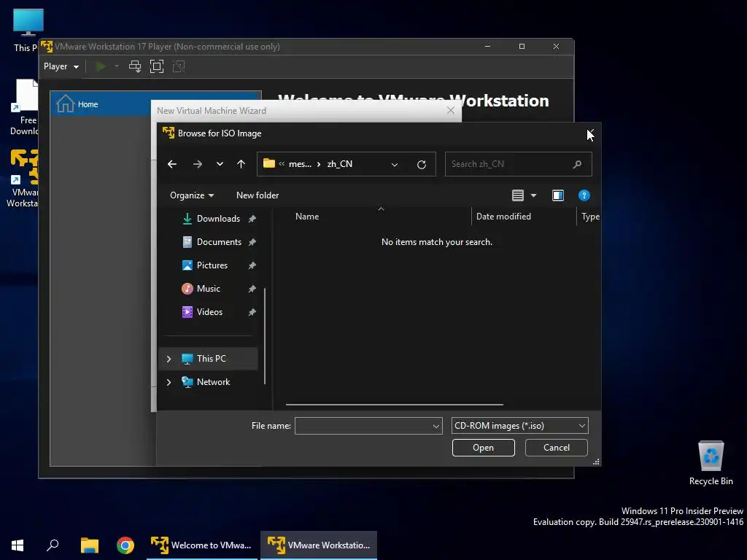747x560 pixels.
Task: Click pin icon beside Documents
Action: 252,242
